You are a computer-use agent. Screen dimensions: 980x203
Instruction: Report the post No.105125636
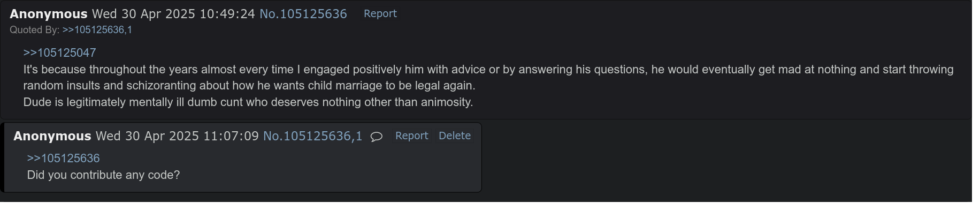pos(380,14)
